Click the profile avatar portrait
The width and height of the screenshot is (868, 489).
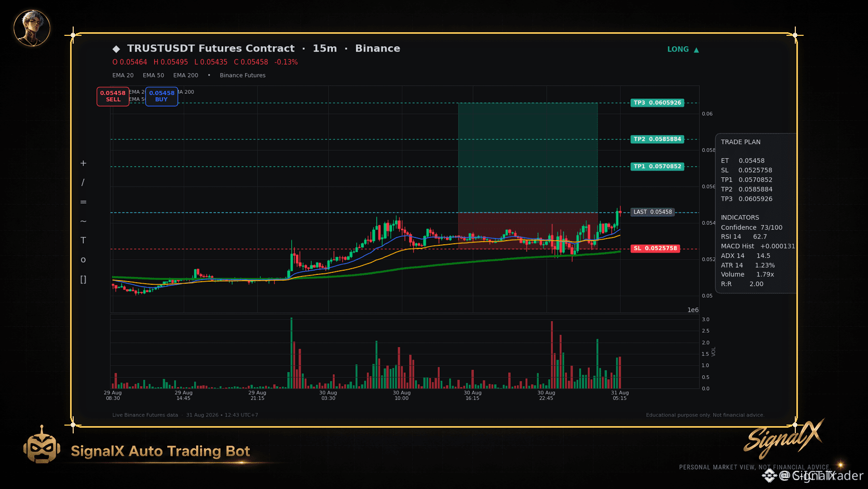[32, 28]
